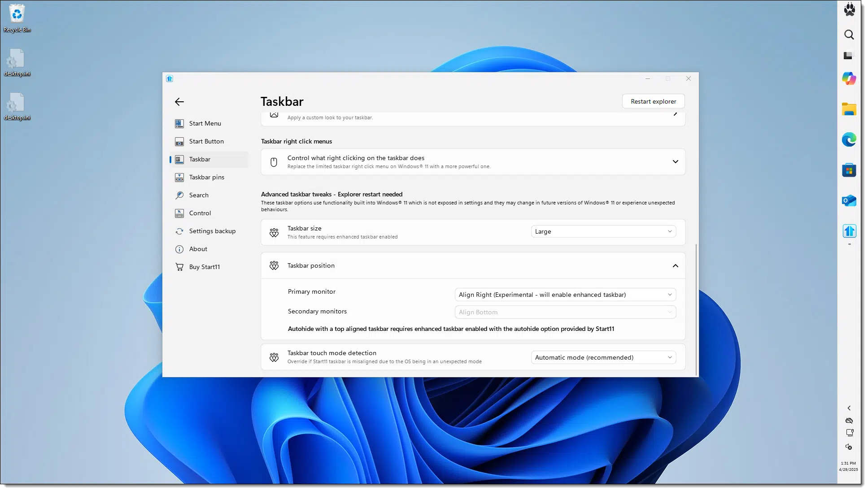Image resolution: width=868 pixels, height=491 pixels.
Task: Expand the right click control row chevron
Action: click(675, 162)
